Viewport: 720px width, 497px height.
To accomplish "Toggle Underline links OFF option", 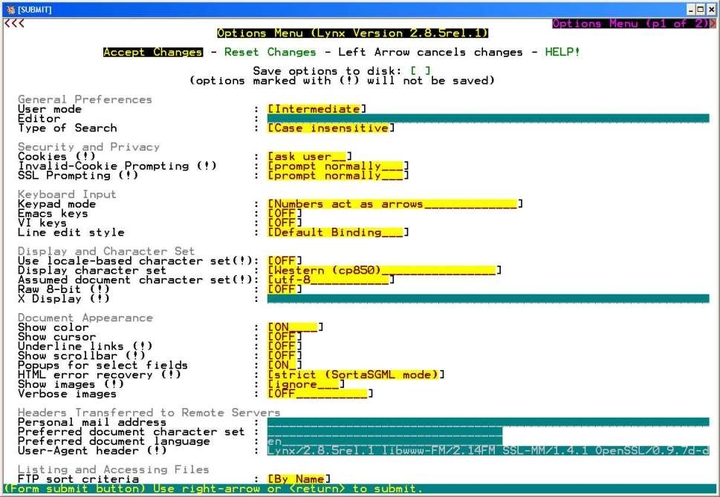I will point(285,346).
